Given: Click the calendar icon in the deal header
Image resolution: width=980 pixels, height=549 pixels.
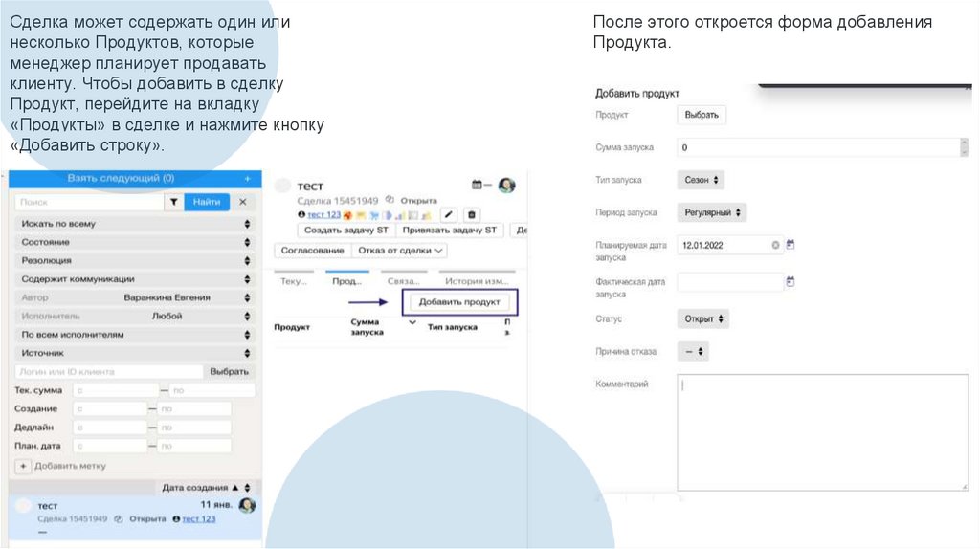Looking at the screenshot, I should coord(477,185).
